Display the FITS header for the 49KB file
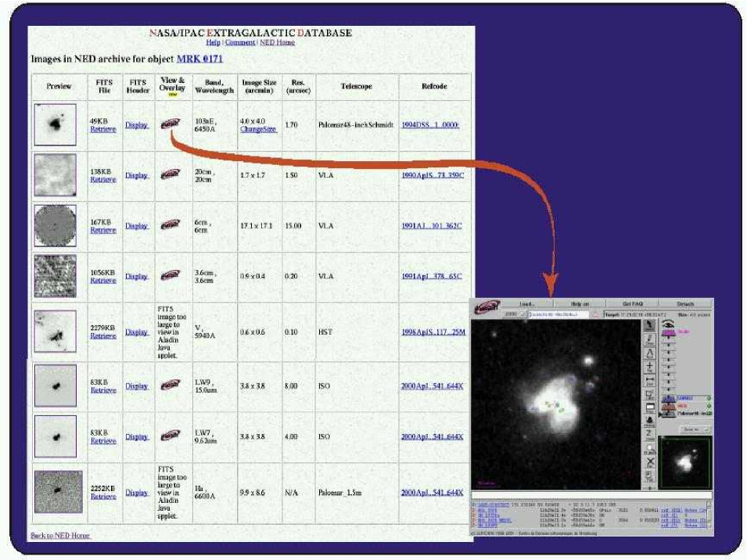Screen dimensions: 747x560 [137, 125]
